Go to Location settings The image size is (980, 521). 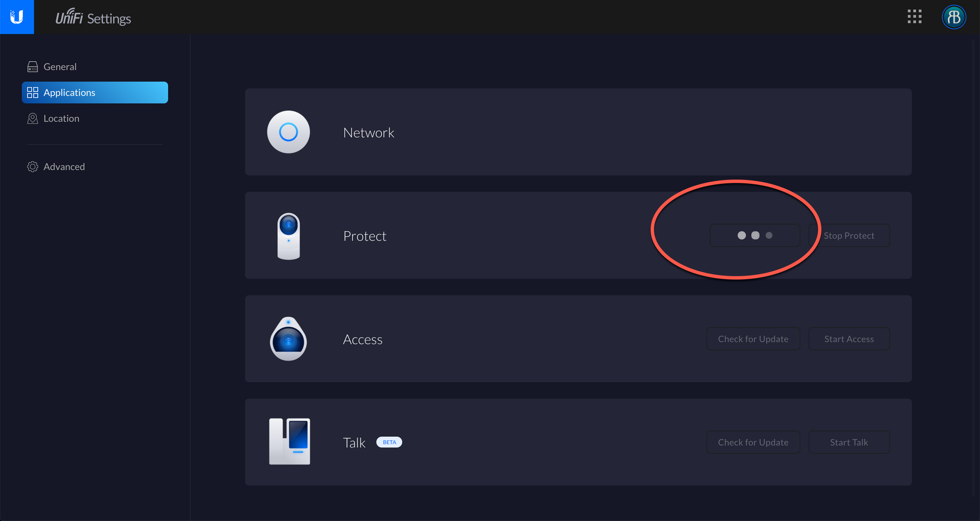click(x=61, y=118)
